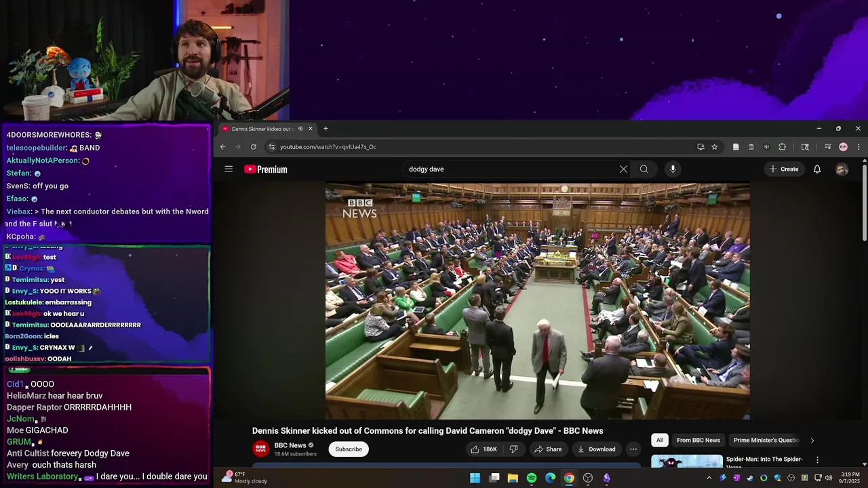868x488 pixels.
Task: Open Chrome profile avatar
Action: click(x=843, y=147)
